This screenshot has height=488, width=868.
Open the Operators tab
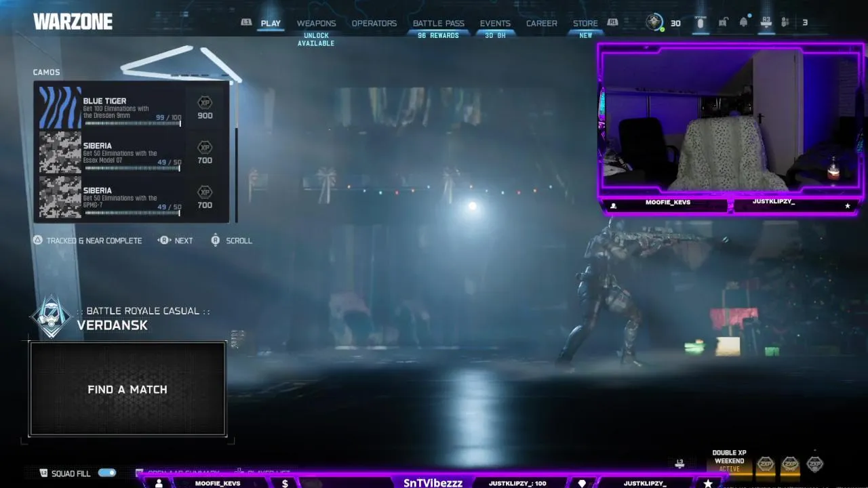(x=374, y=23)
